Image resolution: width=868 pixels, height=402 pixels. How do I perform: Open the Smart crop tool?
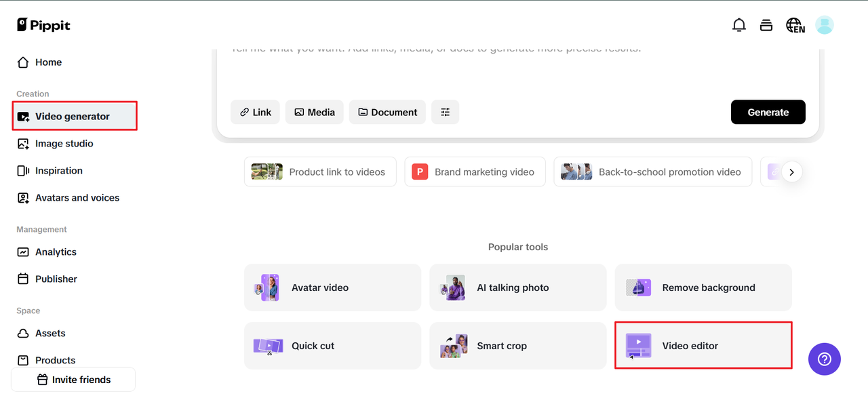518,346
